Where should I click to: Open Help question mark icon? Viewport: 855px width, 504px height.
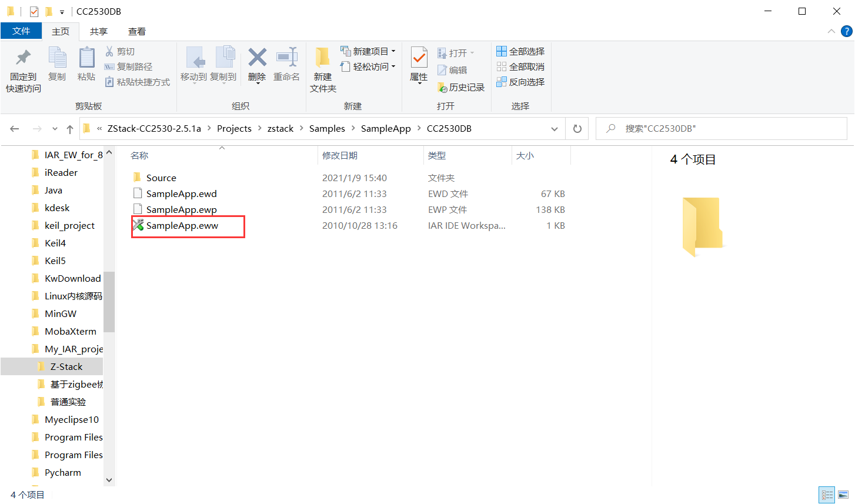[847, 32]
